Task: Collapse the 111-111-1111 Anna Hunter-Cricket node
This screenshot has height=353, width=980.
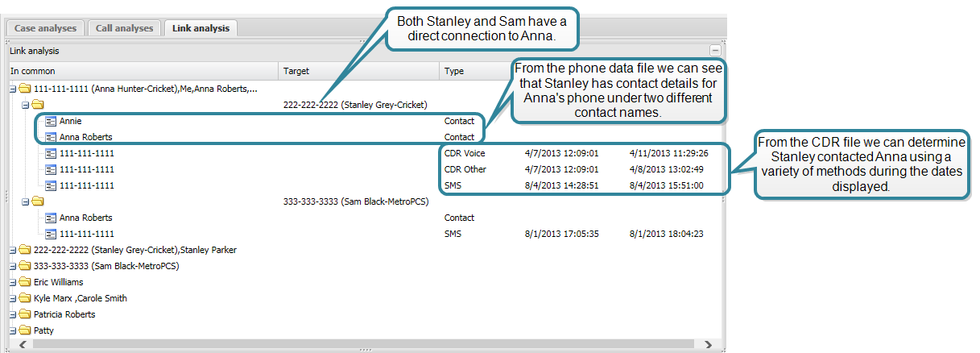Action: click(x=13, y=89)
